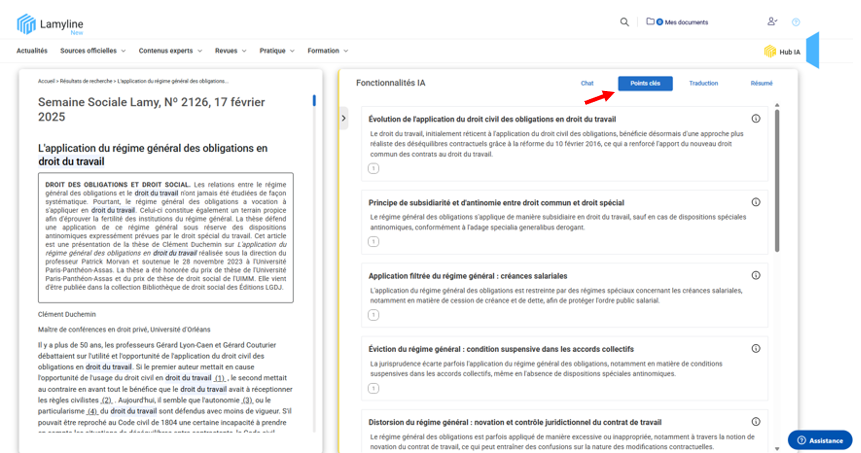Screen dimensions: 861x453
Task: Click info icon on Principe de subsidiarité card
Action: tap(756, 202)
